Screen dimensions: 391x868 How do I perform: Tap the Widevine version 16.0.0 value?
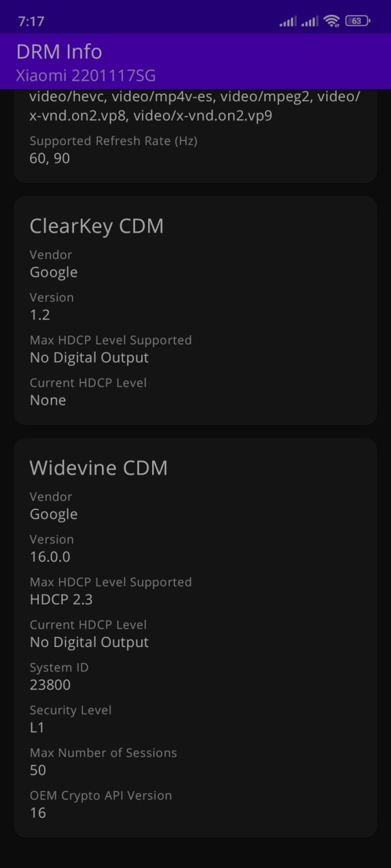tap(50, 557)
